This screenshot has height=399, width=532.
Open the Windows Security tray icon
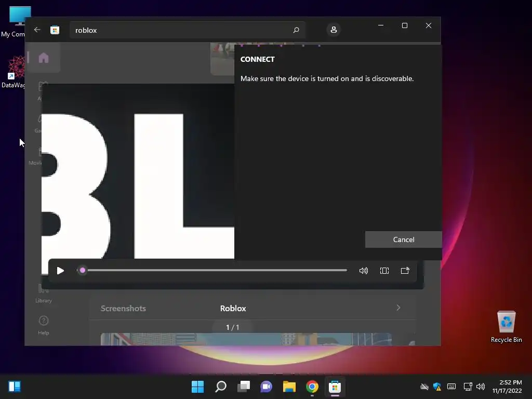[x=437, y=387]
